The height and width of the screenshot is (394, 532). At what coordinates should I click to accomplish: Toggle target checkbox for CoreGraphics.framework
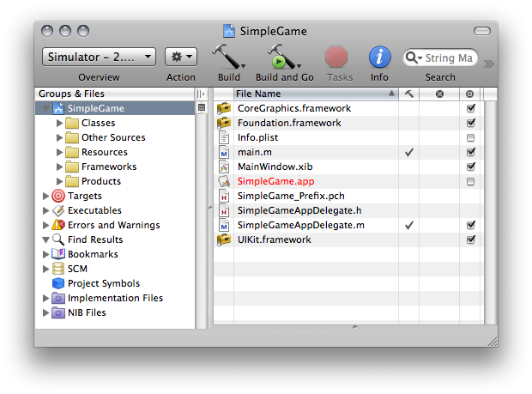coord(471,108)
